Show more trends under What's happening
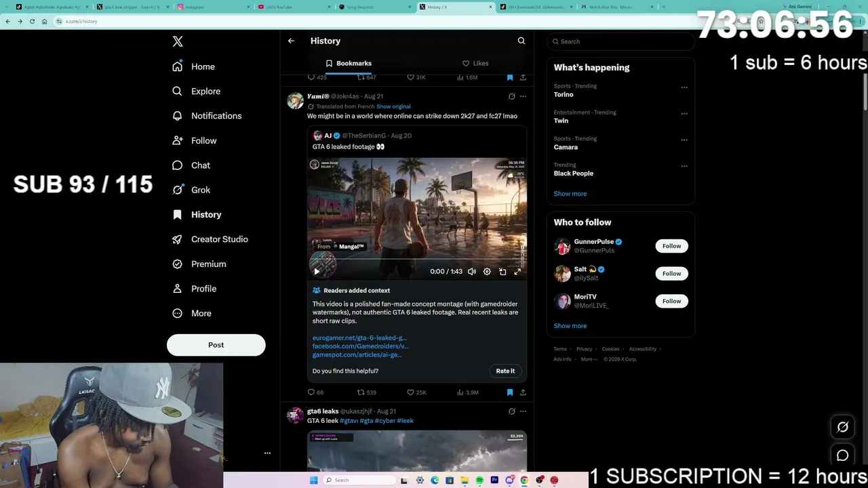Image resolution: width=868 pixels, height=488 pixels. point(570,194)
